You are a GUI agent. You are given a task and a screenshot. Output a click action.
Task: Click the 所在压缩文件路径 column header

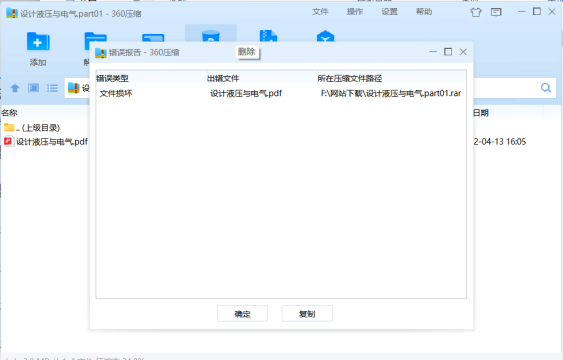pos(349,78)
